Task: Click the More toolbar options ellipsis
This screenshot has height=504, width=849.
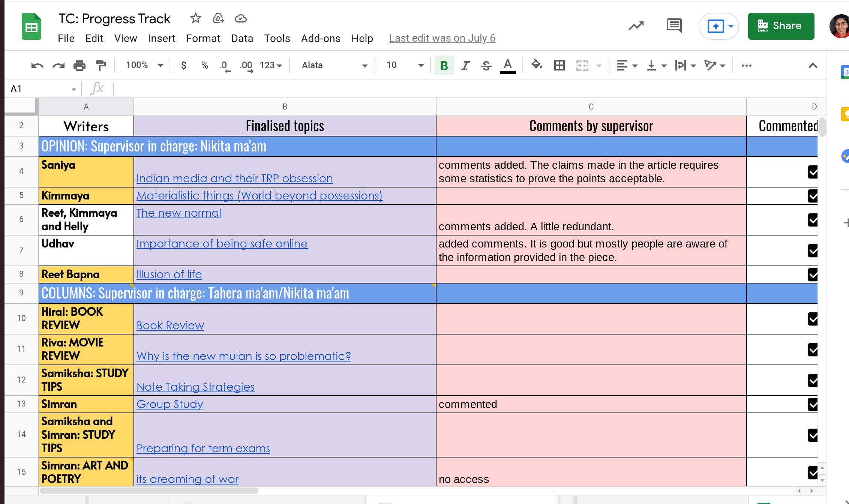Action: point(747,66)
